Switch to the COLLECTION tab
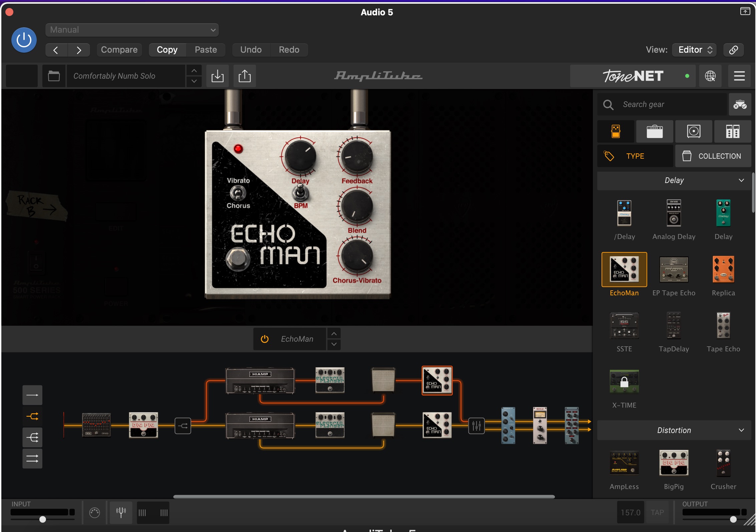The image size is (756, 532). pos(713,156)
